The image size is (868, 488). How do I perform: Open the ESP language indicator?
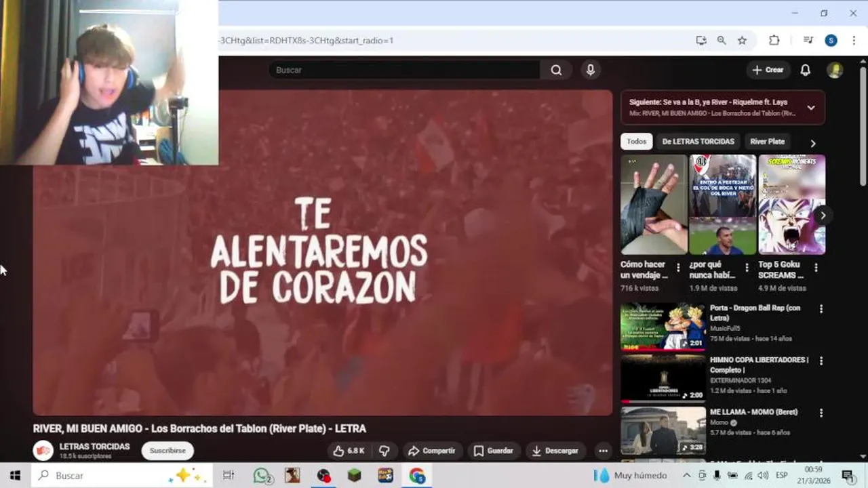[x=781, y=475]
